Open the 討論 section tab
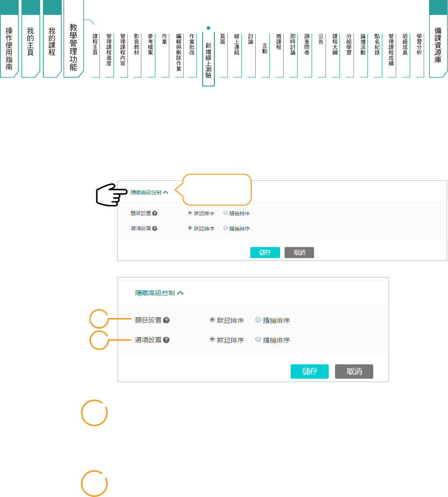448x497 pixels. click(x=251, y=55)
